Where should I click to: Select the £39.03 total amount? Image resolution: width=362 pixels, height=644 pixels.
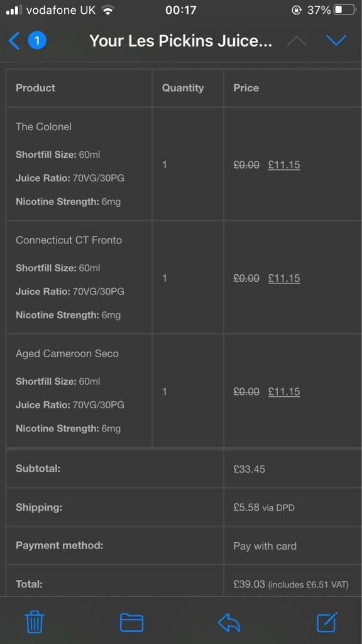[x=249, y=584]
